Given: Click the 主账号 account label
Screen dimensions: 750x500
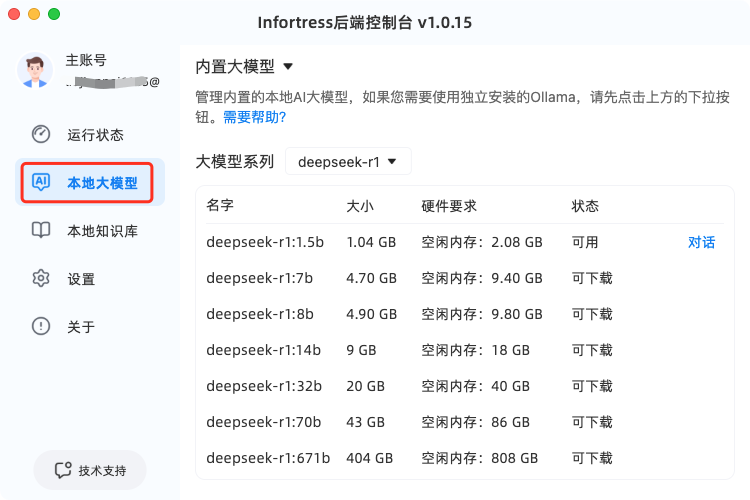Looking at the screenshot, I should click(86, 60).
